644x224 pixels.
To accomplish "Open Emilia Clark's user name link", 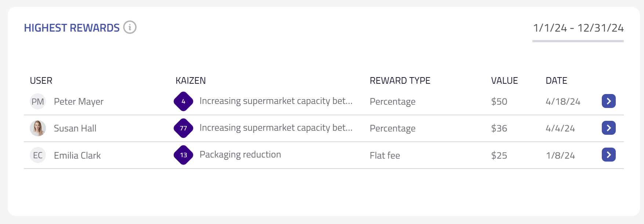I will click(77, 156).
